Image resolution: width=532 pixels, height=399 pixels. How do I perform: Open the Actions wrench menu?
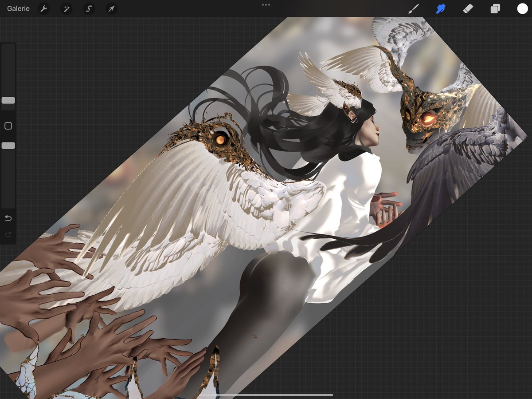coord(43,8)
